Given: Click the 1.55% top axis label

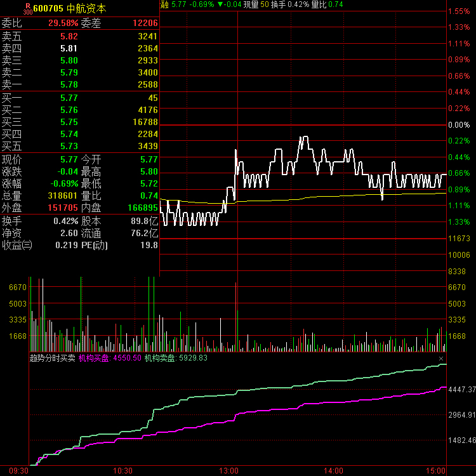Looking at the screenshot, I should pos(459,11).
